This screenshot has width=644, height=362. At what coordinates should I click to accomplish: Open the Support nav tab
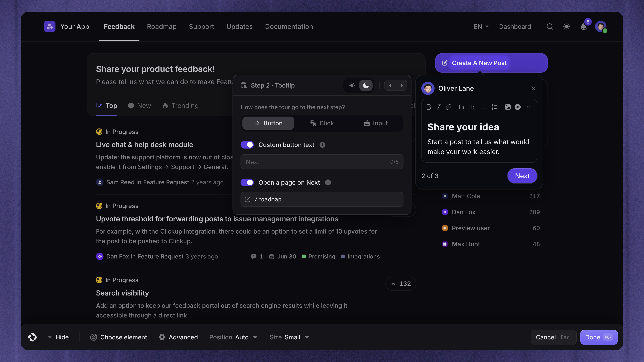tap(202, 26)
